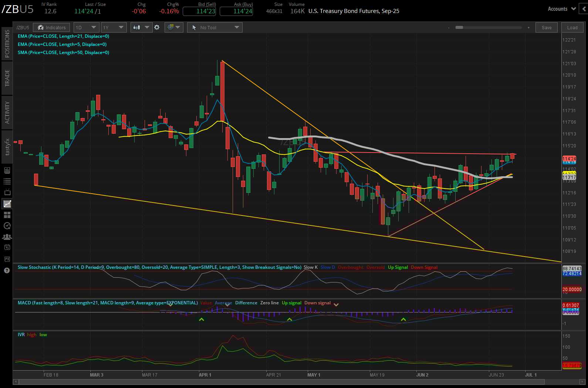The width and height of the screenshot is (588, 388).
Task: Select EMA Length=21 study label
Action: [63, 36]
